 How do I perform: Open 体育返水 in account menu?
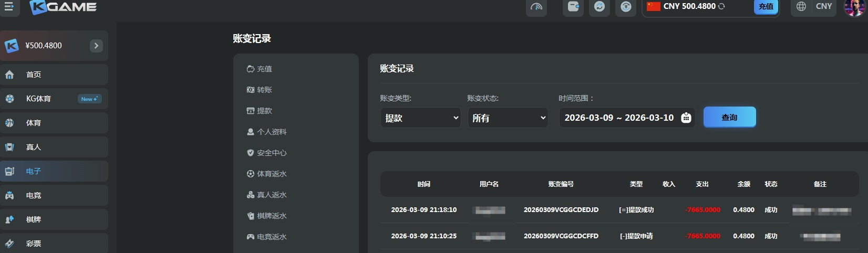[x=267, y=174]
